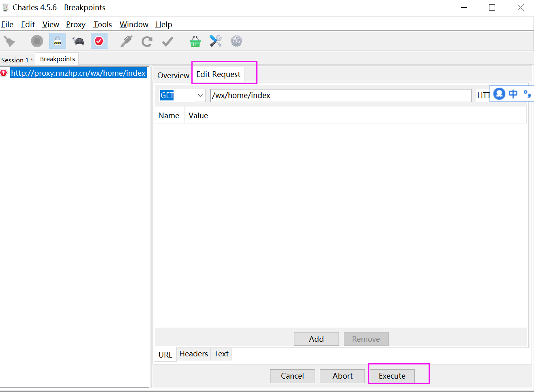
Task: Switch to the Headers tab
Action: pyautogui.click(x=194, y=354)
